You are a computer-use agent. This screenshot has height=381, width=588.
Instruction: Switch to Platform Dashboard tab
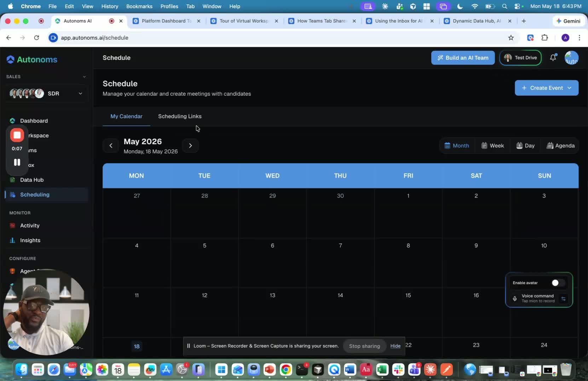point(166,21)
